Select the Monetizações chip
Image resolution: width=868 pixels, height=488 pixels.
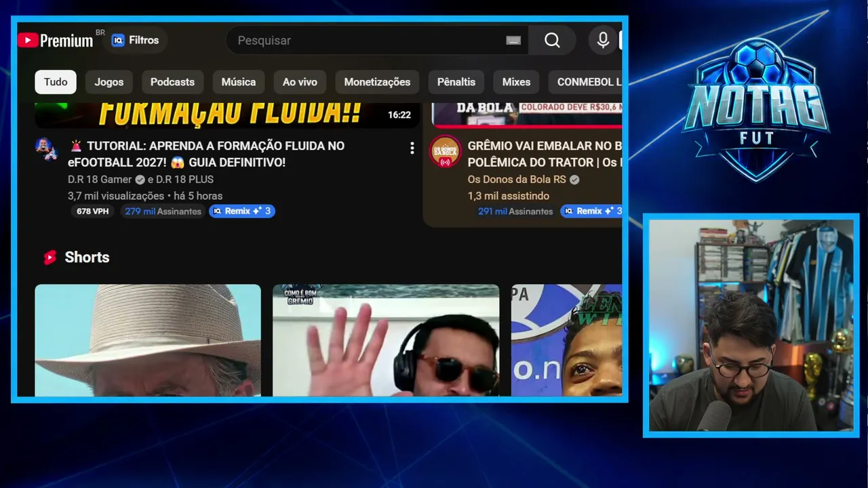(x=377, y=82)
